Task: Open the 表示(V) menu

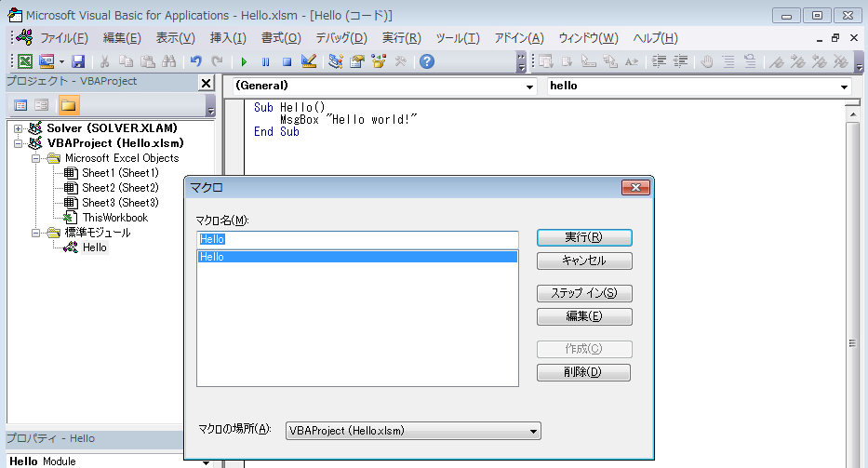Action: coord(176,38)
